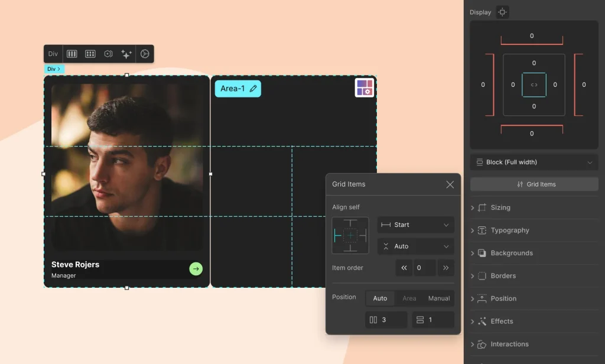The image size is (605, 364).
Task: Select Auto position mode
Action: point(380,298)
